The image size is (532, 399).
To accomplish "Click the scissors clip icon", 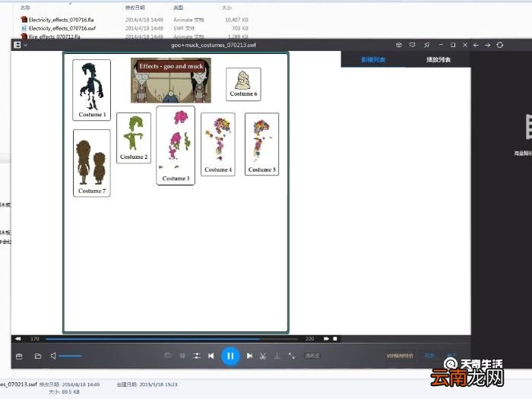I will click(262, 356).
